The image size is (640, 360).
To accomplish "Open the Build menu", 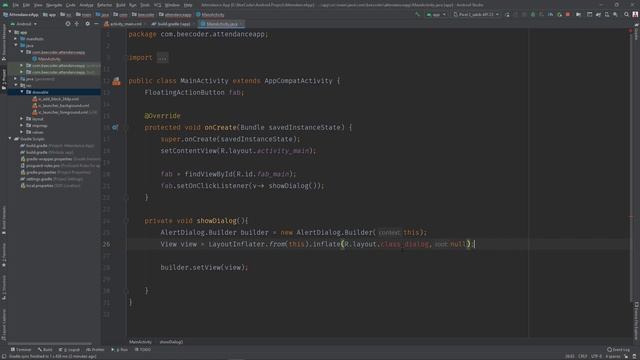I will [121, 5].
